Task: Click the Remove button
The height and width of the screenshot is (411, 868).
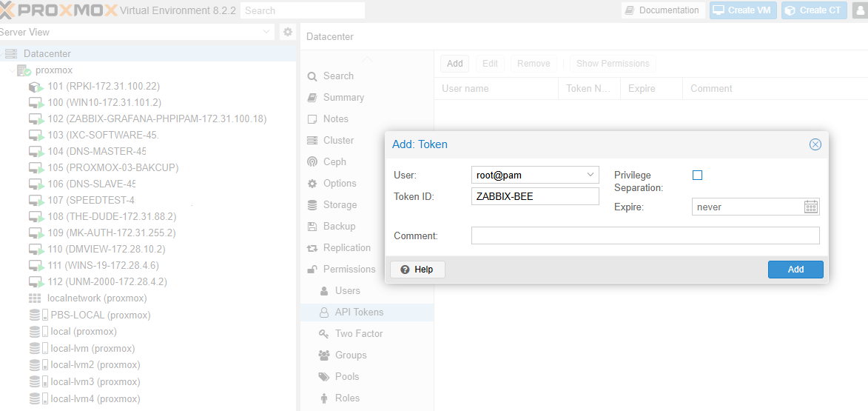Action: [534, 64]
